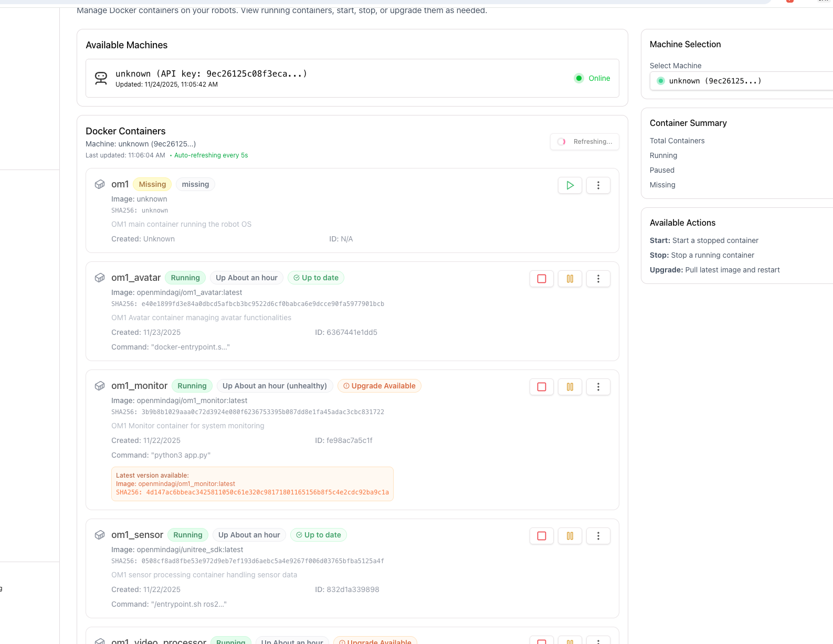
Task: Click the yellow Missing badge on om1
Action: pyautogui.click(x=152, y=184)
